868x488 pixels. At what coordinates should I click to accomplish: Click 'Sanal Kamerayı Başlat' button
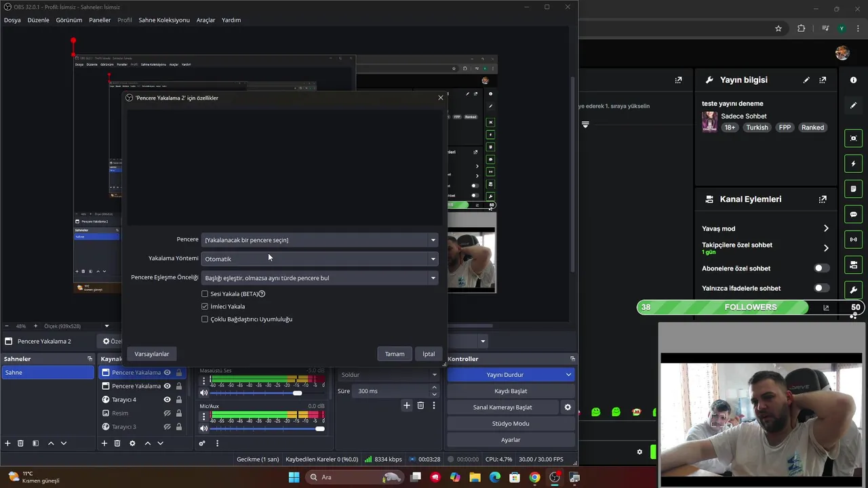(502, 407)
